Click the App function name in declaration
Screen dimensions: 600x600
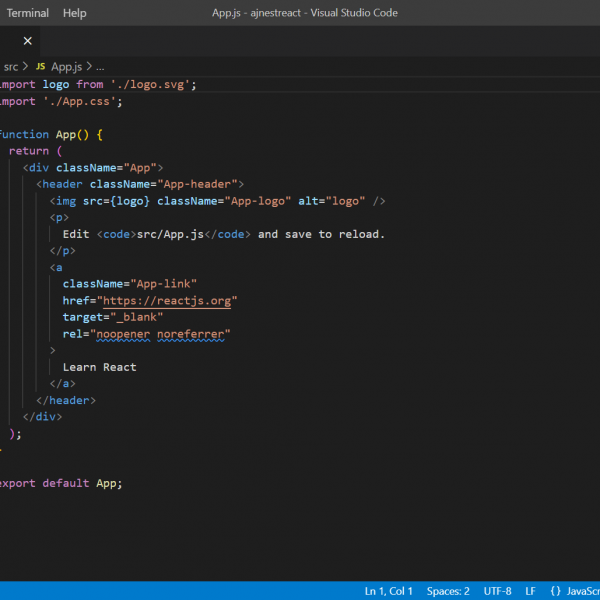[x=67, y=134]
